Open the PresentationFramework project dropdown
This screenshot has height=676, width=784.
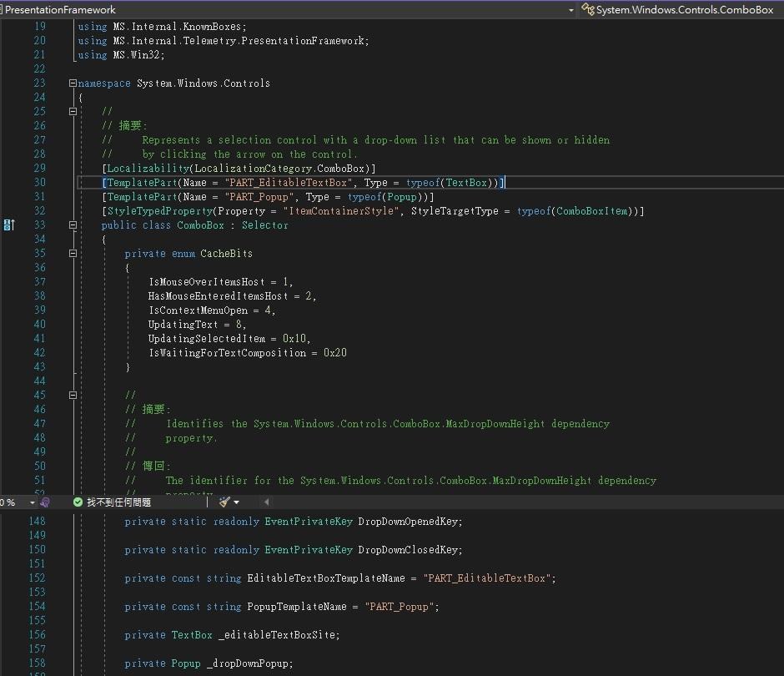(571, 10)
